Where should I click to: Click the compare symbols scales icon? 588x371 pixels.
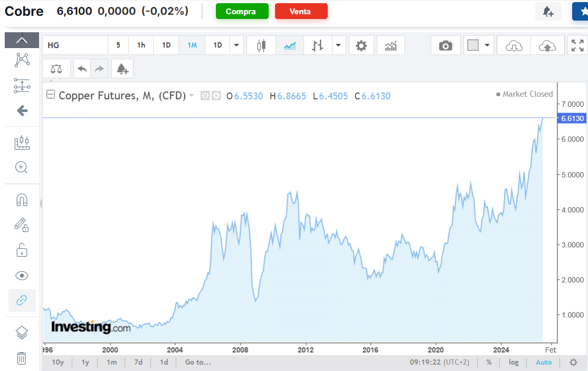point(56,69)
